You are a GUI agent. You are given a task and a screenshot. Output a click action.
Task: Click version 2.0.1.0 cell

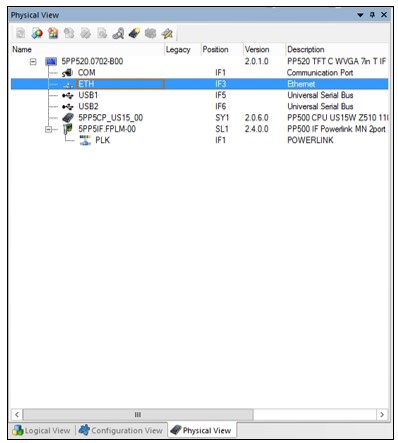256,61
